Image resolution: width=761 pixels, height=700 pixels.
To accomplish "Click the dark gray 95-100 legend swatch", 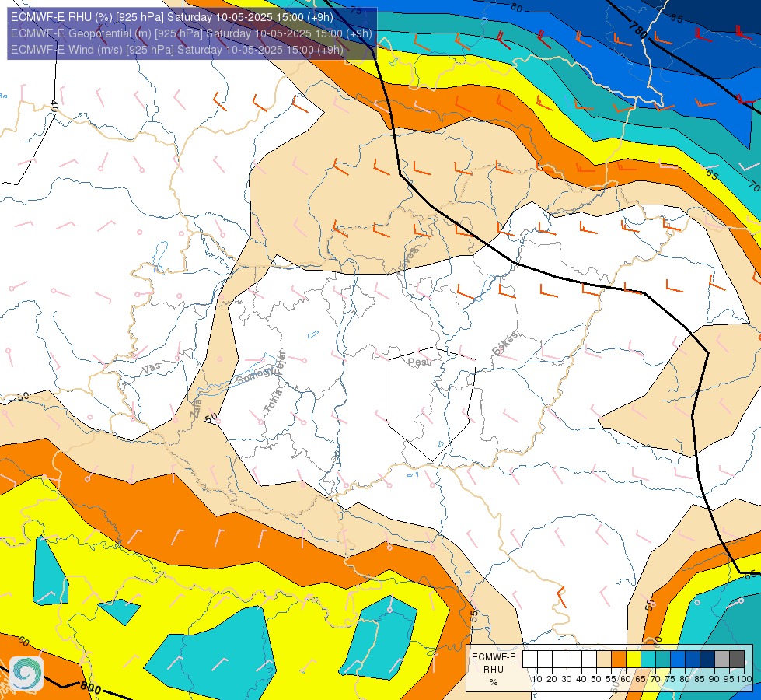I will pos(737,660).
